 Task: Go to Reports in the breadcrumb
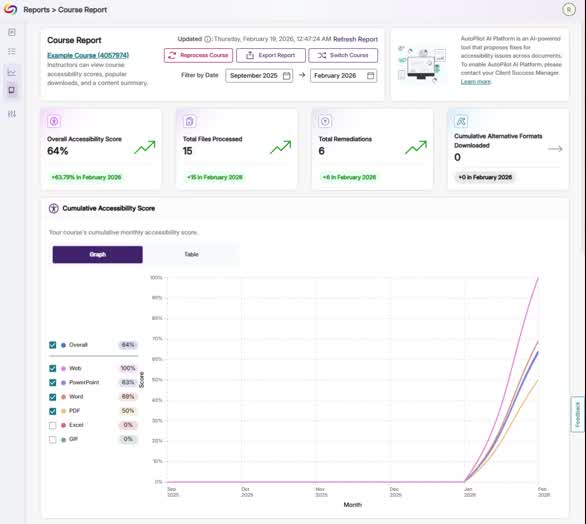click(36, 10)
